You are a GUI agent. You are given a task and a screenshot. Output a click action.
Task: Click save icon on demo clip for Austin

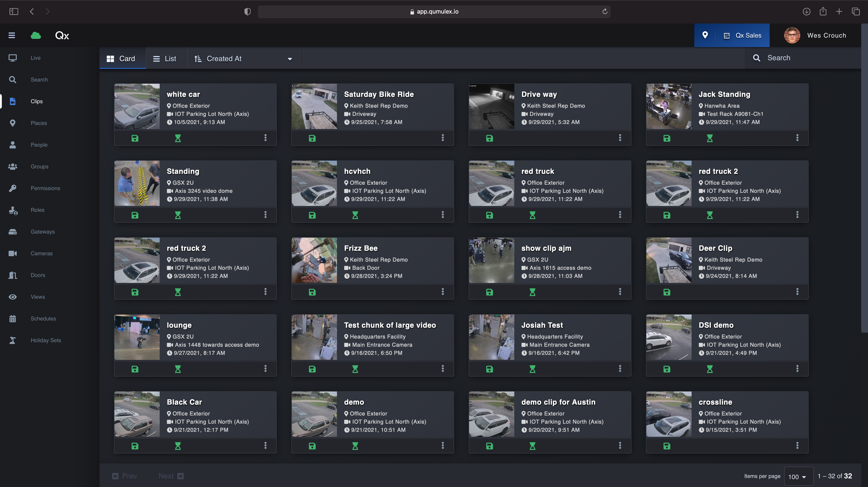(489, 446)
